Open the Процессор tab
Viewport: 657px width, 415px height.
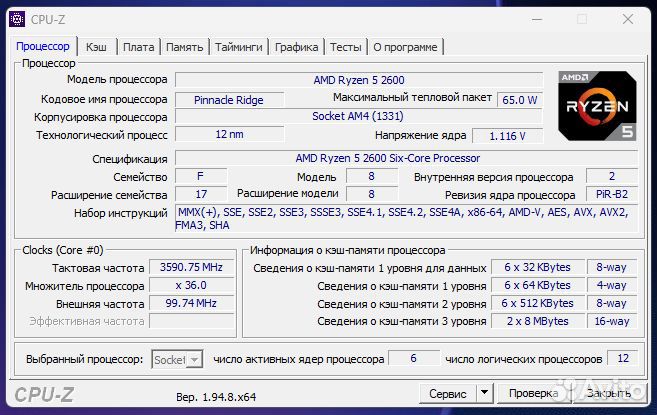[x=43, y=47]
